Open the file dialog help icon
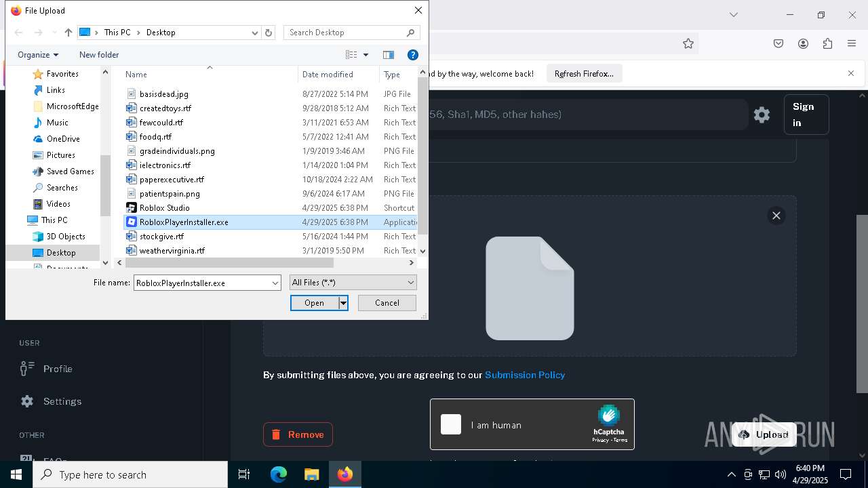The width and height of the screenshot is (868, 488). [412, 55]
